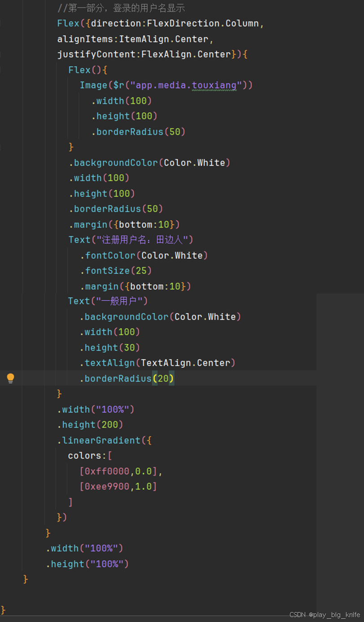This screenshot has height=622, width=364.
Task: Click the colors:[ line
Action: [90, 456]
